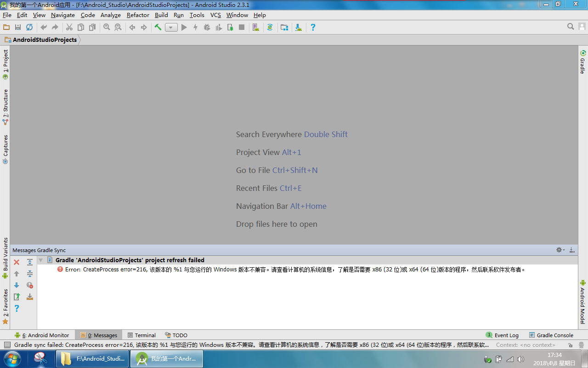The width and height of the screenshot is (588, 368).
Task: Open the File menu
Action: coord(7,15)
